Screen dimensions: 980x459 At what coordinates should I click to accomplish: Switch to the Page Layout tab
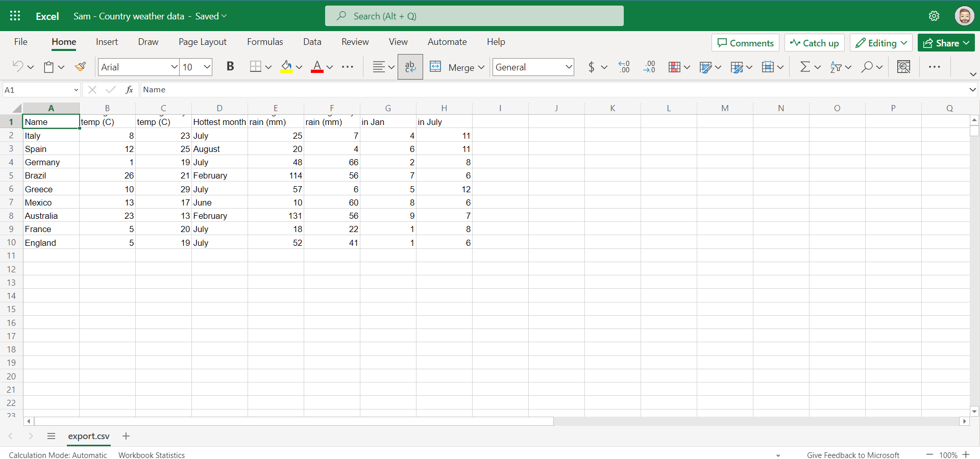tap(203, 42)
